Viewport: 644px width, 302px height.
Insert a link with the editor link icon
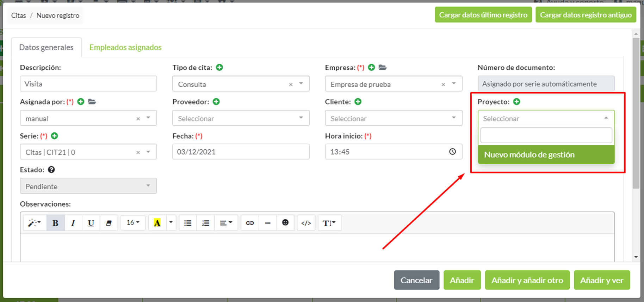[x=250, y=223]
